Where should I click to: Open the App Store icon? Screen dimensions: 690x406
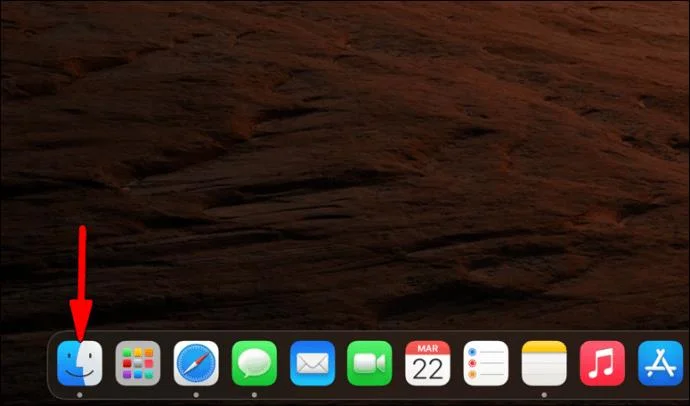tap(660, 363)
